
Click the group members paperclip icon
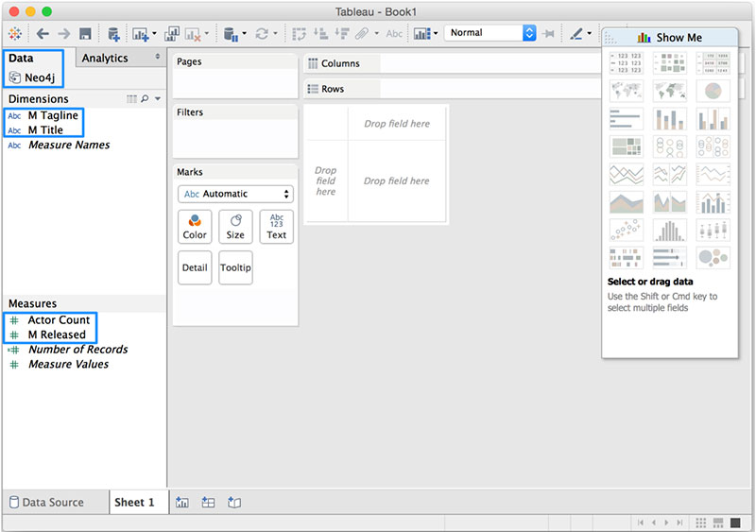pyautogui.click(x=362, y=33)
